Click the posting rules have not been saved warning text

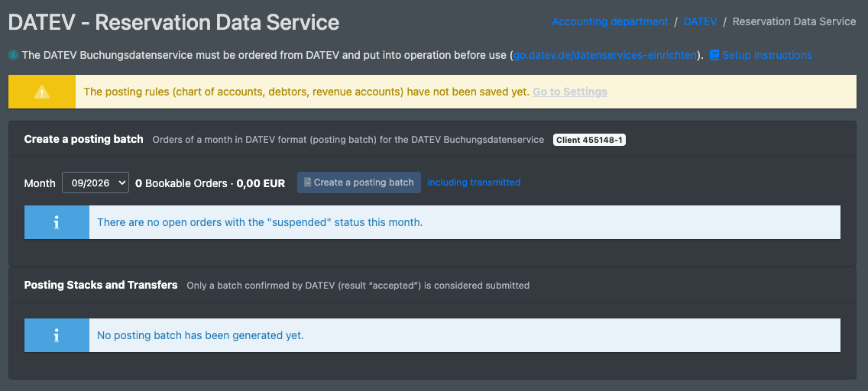[x=306, y=92]
